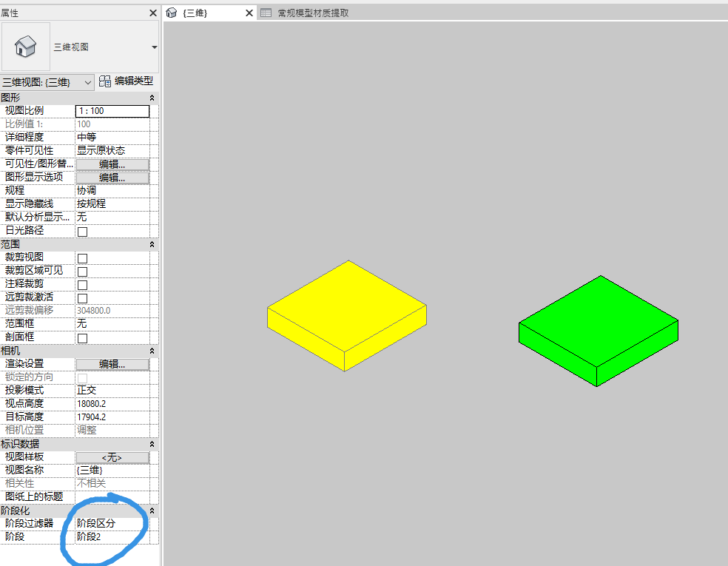Image resolution: width=728 pixels, height=566 pixels.
Task: Click the 视点高度 value 18080.2
Action: click(92, 404)
